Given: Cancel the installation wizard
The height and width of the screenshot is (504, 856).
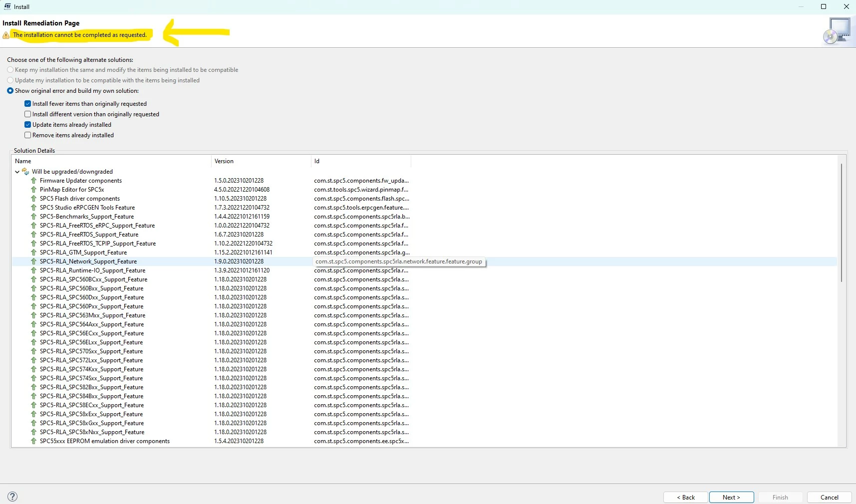Looking at the screenshot, I should tap(829, 498).
